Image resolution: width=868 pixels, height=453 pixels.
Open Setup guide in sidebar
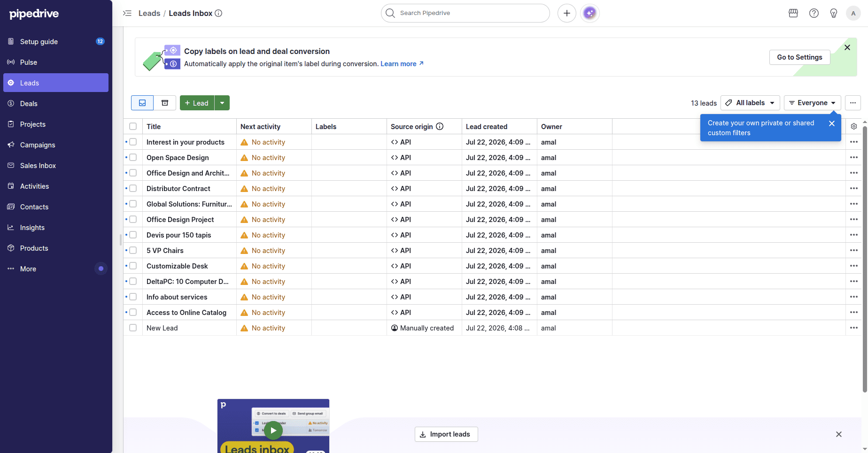[56, 41]
